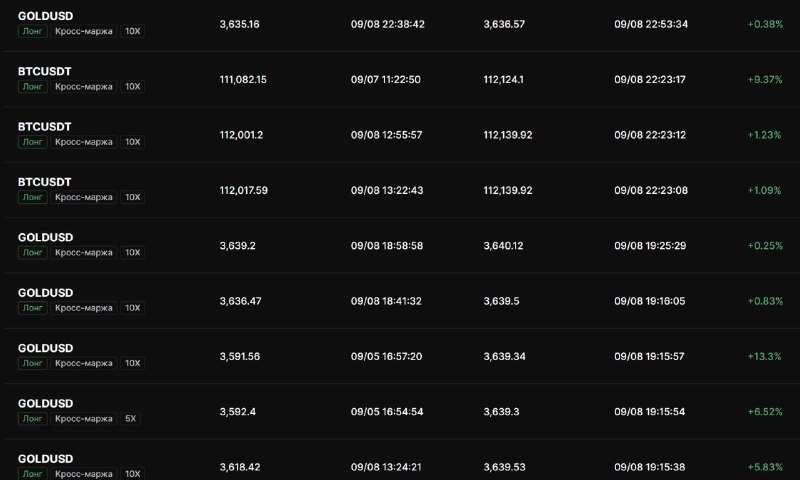Viewport: 800px width, 480px height.
Task: Click the entry price 3,592.4
Action: [x=238, y=412]
